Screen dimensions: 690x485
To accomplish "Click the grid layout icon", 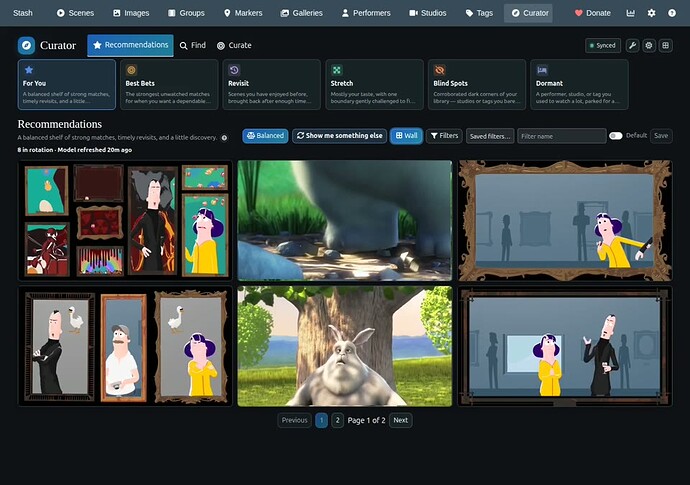I will coord(665,45).
